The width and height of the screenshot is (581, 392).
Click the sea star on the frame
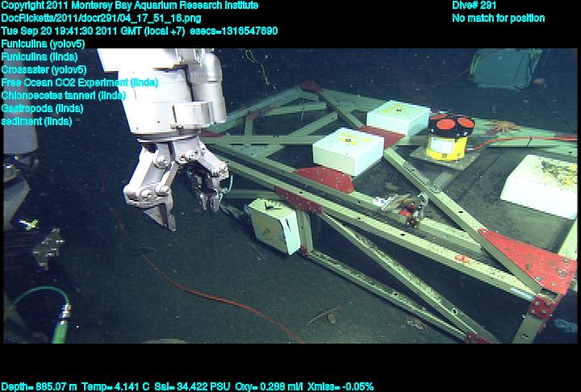point(503,127)
